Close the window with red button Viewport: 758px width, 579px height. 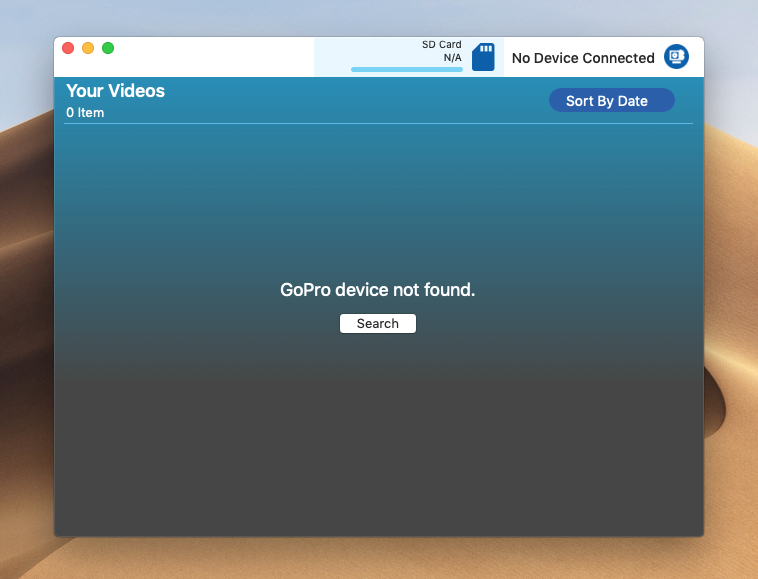[68, 48]
